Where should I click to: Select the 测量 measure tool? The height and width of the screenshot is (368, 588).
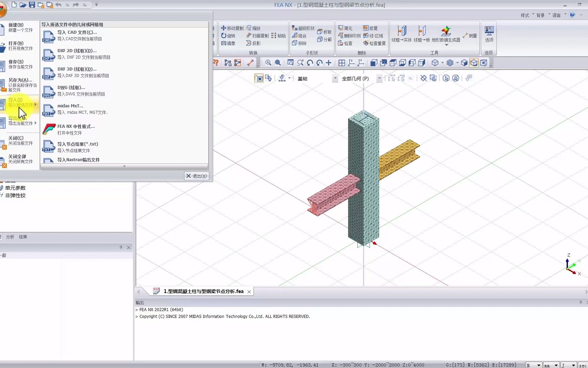click(x=470, y=36)
